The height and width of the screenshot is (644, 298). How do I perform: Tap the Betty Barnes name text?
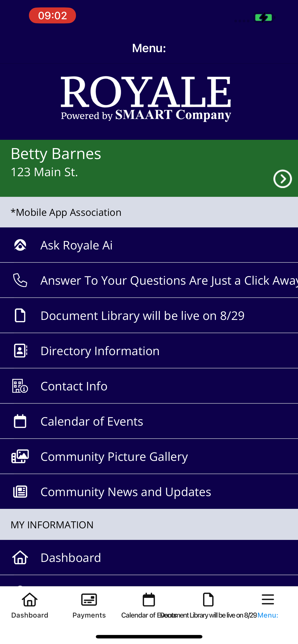[56, 153]
